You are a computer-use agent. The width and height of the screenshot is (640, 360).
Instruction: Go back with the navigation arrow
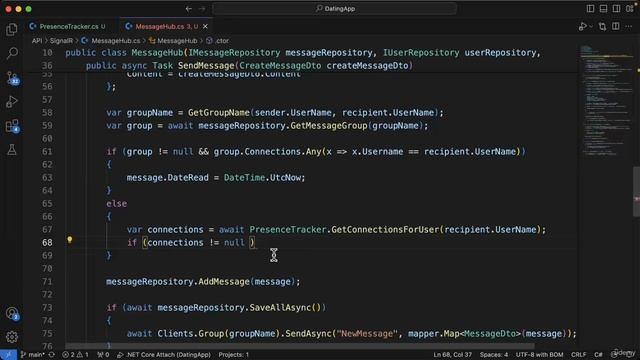pyautogui.click(x=189, y=9)
